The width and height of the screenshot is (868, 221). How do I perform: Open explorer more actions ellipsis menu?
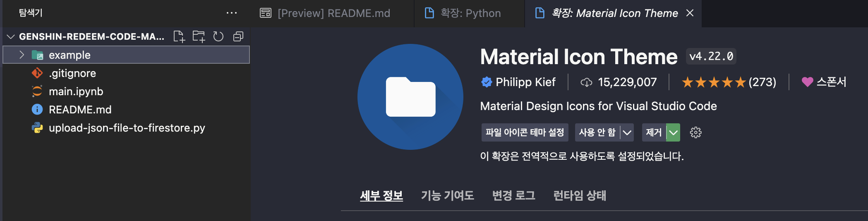tap(232, 13)
